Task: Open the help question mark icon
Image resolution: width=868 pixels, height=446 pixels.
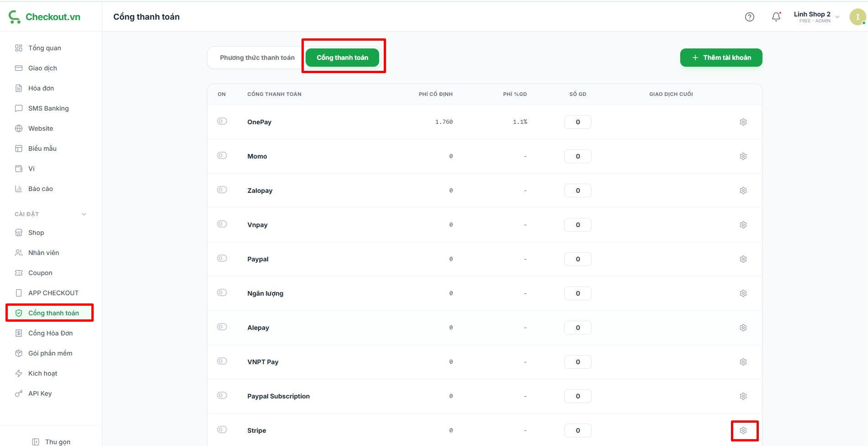Action: click(x=749, y=17)
